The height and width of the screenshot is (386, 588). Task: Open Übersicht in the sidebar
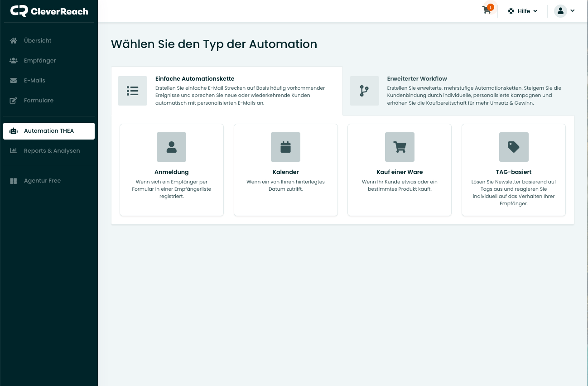(38, 40)
